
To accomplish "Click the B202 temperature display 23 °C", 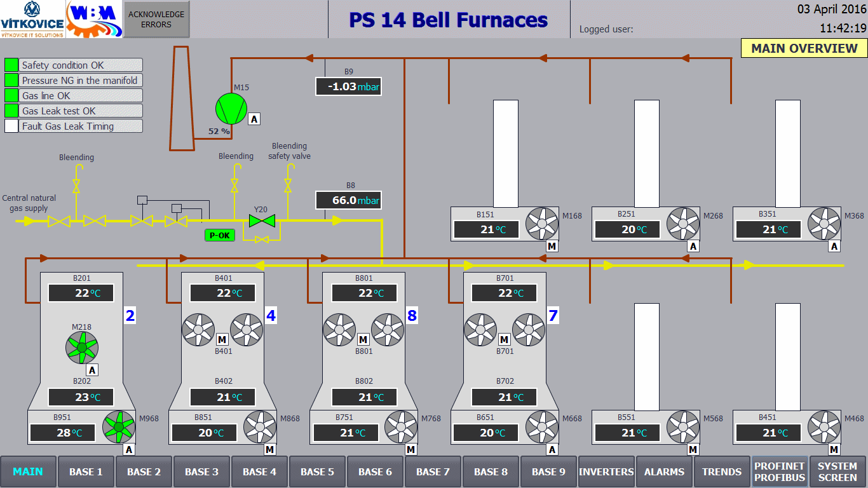I will (81, 397).
